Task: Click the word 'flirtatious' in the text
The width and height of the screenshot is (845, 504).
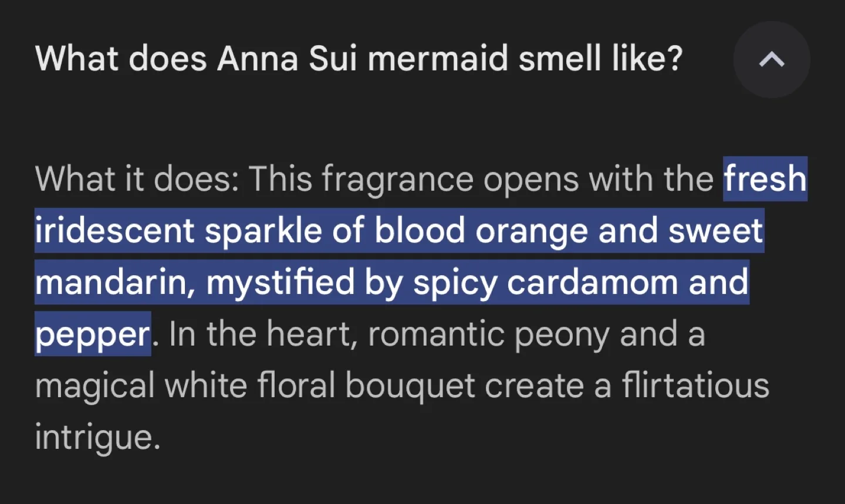Action: (x=698, y=385)
